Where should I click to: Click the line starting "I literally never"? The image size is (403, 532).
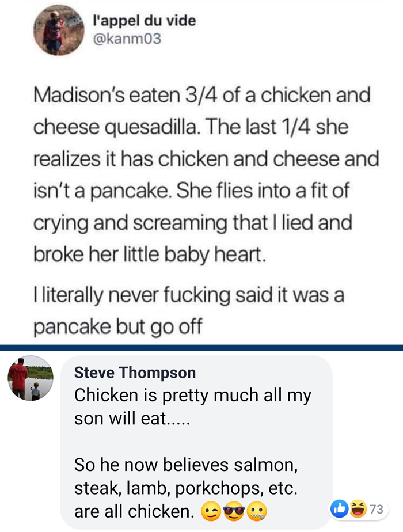(189, 296)
